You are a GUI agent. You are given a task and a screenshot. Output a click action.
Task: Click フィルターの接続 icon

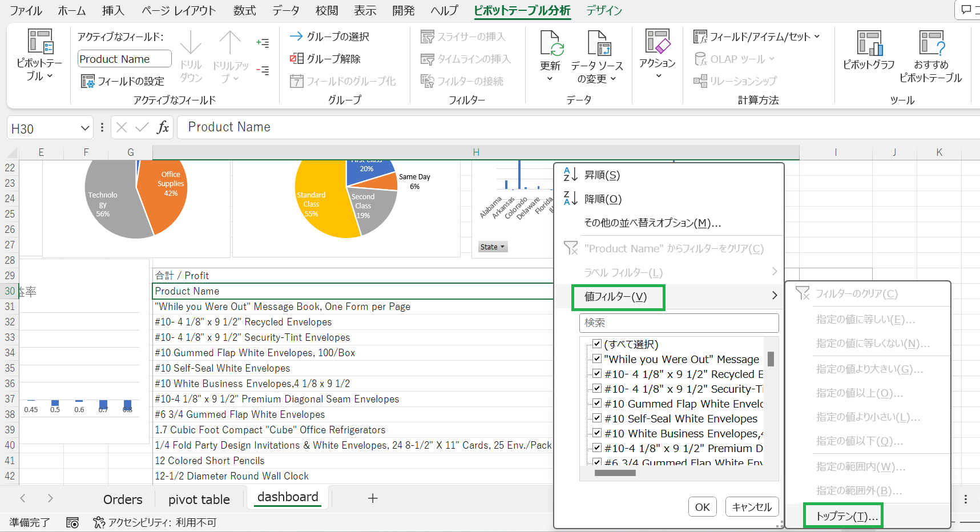[427, 81]
